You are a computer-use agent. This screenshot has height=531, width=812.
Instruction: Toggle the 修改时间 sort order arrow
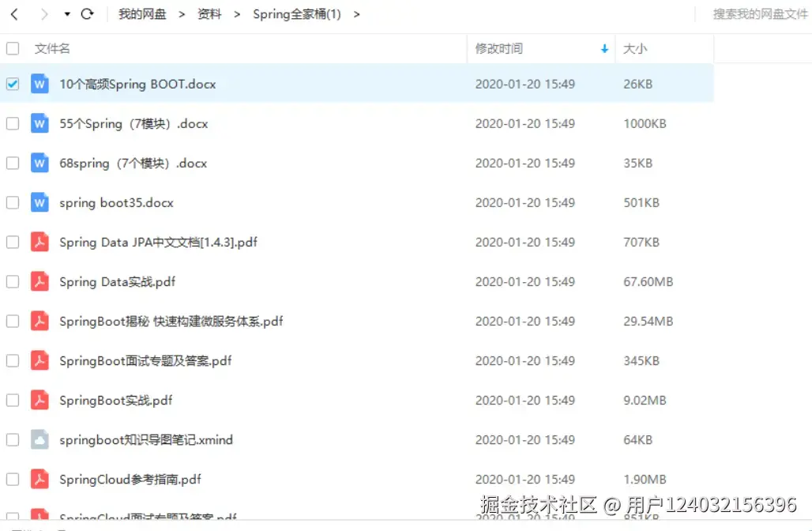click(605, 48)
